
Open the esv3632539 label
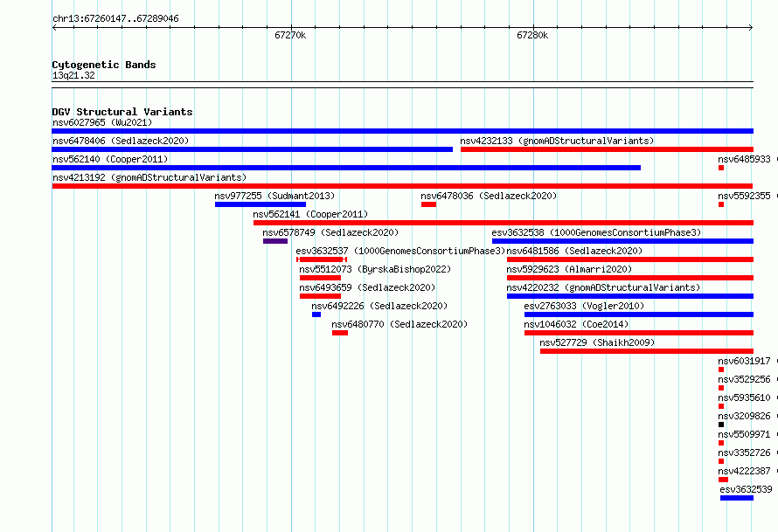(x=746, y=489)
